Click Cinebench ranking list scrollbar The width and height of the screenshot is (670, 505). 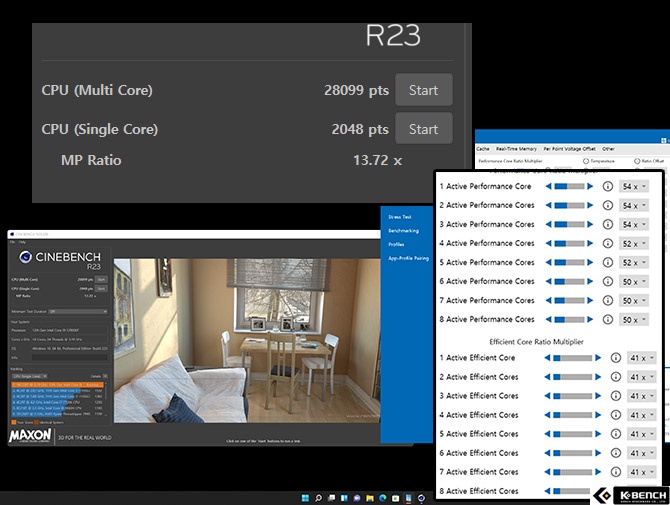tap(106, 399)
